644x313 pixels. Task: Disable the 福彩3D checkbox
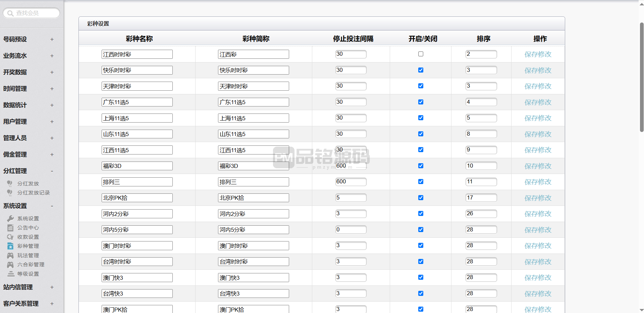tap(421, 166)
